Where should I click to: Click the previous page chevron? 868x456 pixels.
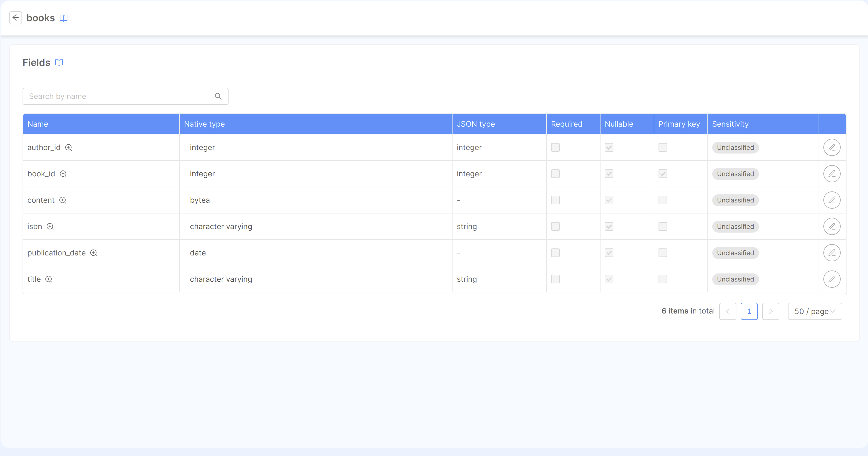click(728, 311)
